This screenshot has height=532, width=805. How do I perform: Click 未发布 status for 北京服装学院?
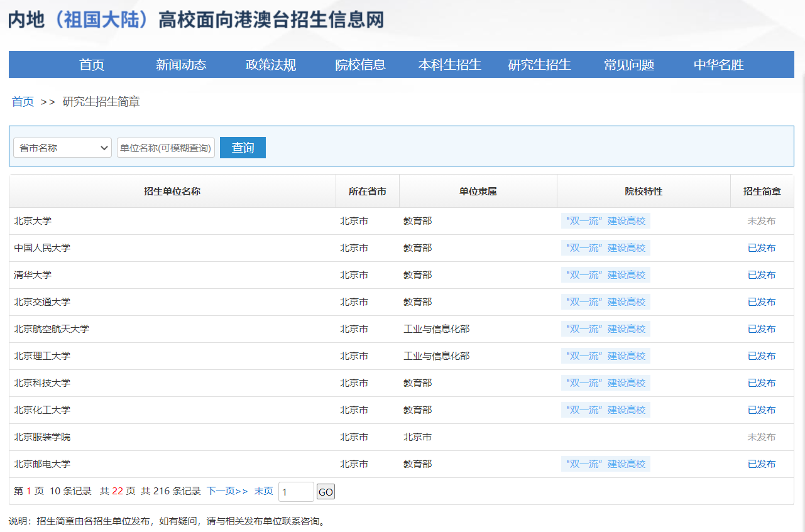(x=762, y=437)
